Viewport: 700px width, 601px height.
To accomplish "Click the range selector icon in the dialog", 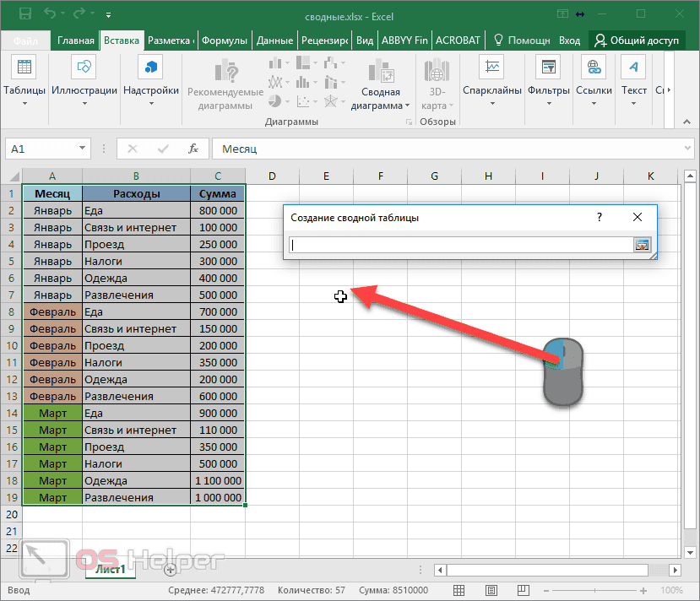I will pyautogui.click(x=643, y=245).
